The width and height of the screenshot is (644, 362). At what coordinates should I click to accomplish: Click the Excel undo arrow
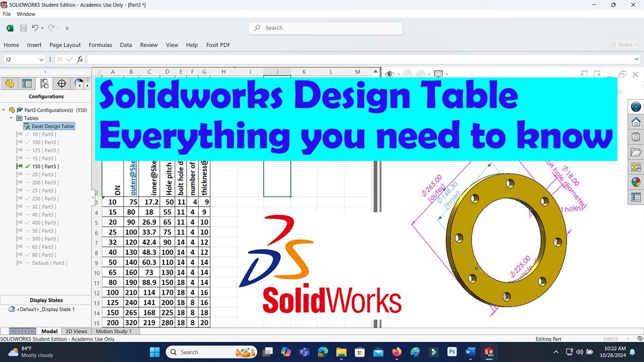pos(35,28)
